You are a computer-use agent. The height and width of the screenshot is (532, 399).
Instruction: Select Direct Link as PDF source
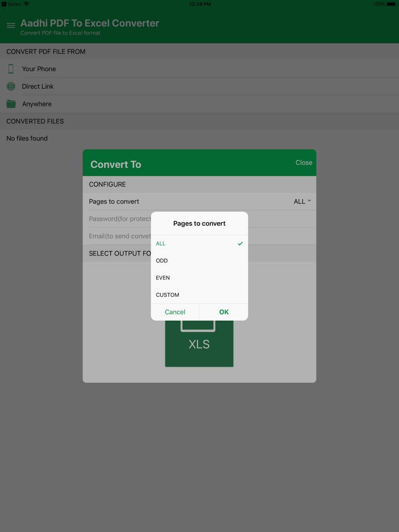tap(199, 86)
